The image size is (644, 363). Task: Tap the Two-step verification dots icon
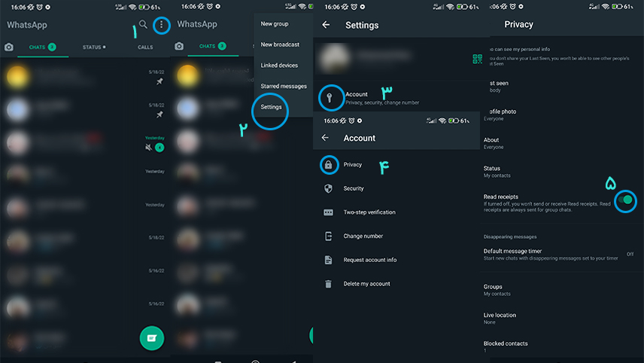328,212
